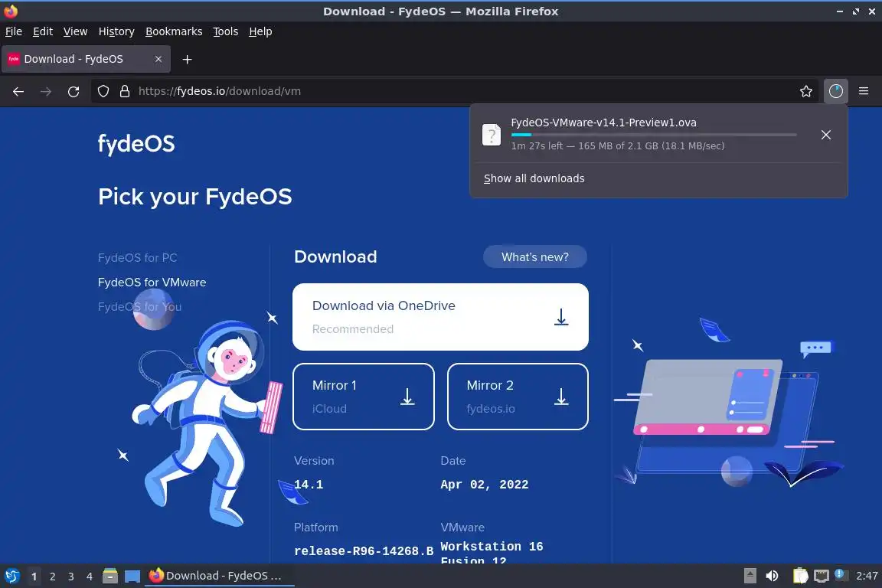Click the Workstation 16 text

(492, 547)
